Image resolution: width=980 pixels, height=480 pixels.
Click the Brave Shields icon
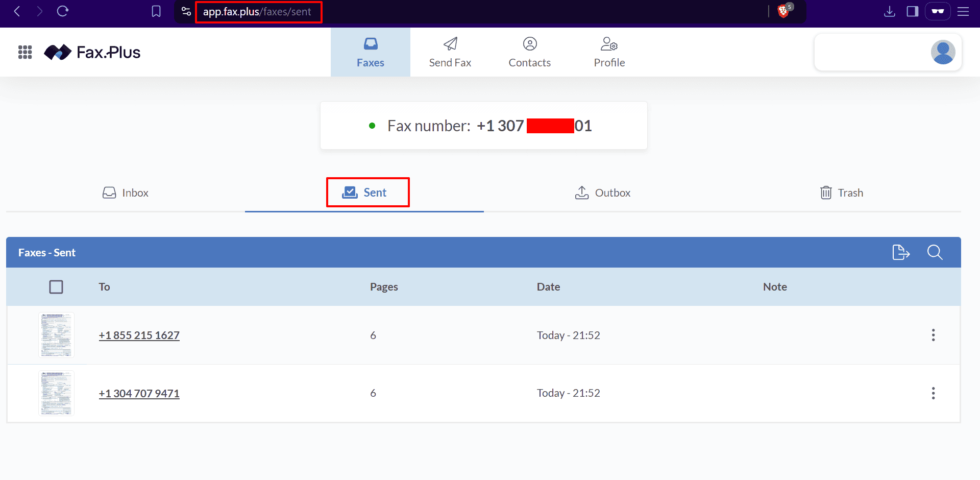pyautogui.click(x=783, y=11)
